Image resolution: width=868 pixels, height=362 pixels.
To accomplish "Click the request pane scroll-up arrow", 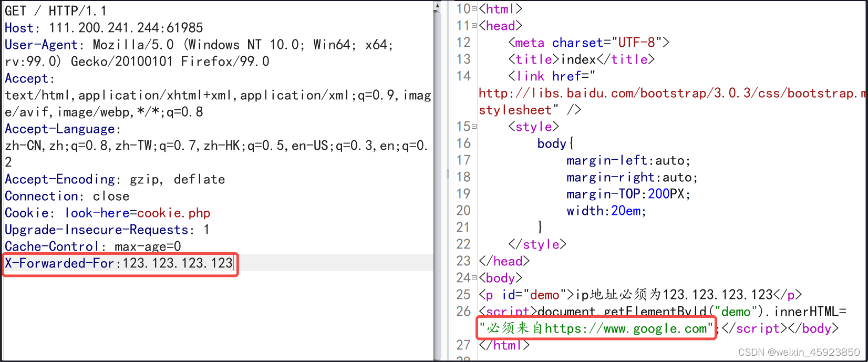I will (x=437, y=6).
